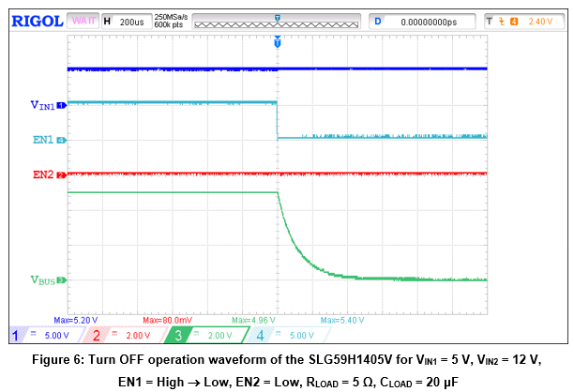Click the RIGOL logo
This screenshot has height=392, width=574.
[x=38, y=20]
